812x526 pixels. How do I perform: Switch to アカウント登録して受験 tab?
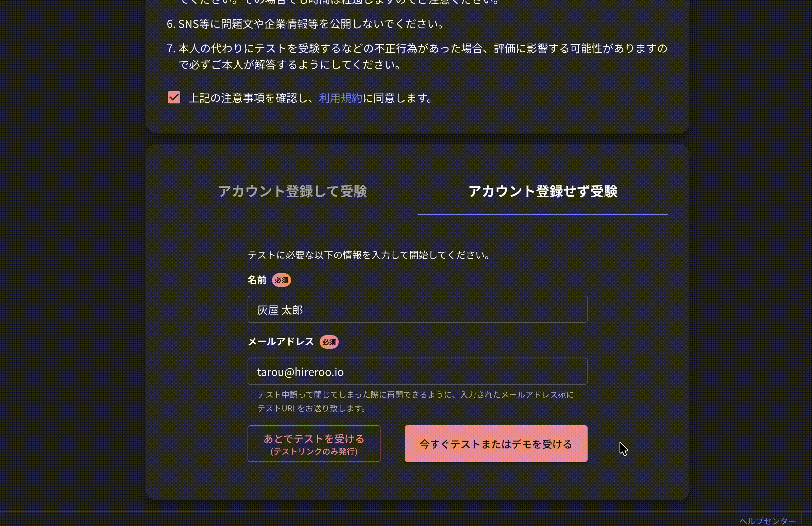292,191
